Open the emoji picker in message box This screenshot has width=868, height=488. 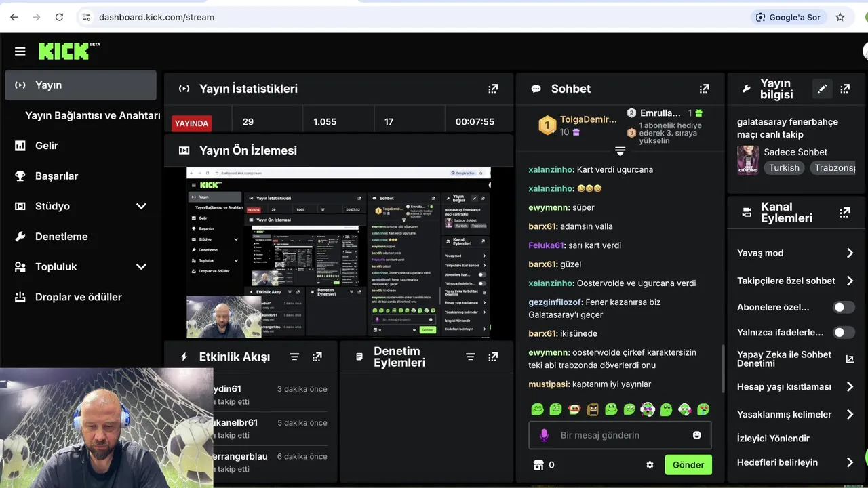pos(696,435)
